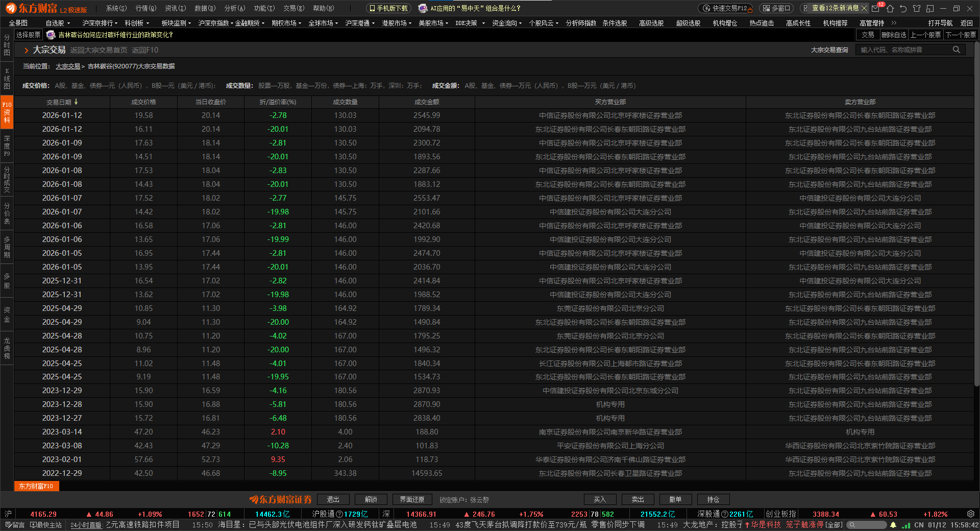The image size is (980, 531).
Task: Open the 分析(A) menu
Action: [235, 8]
